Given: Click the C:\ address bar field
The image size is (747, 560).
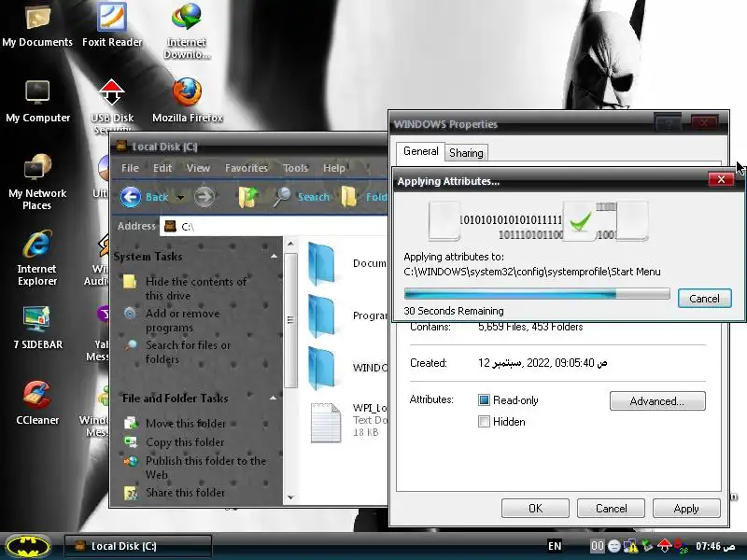Looking at the screenshot, I should 275,226.
